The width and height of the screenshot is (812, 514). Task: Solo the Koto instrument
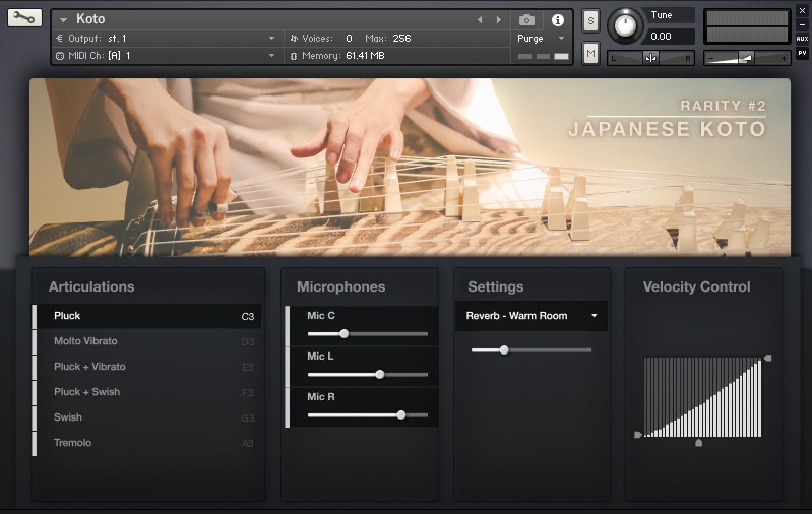[590, 21]
